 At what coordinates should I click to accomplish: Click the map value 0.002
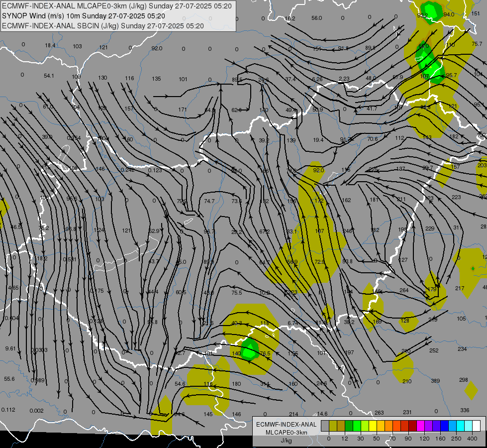[37, 411]
